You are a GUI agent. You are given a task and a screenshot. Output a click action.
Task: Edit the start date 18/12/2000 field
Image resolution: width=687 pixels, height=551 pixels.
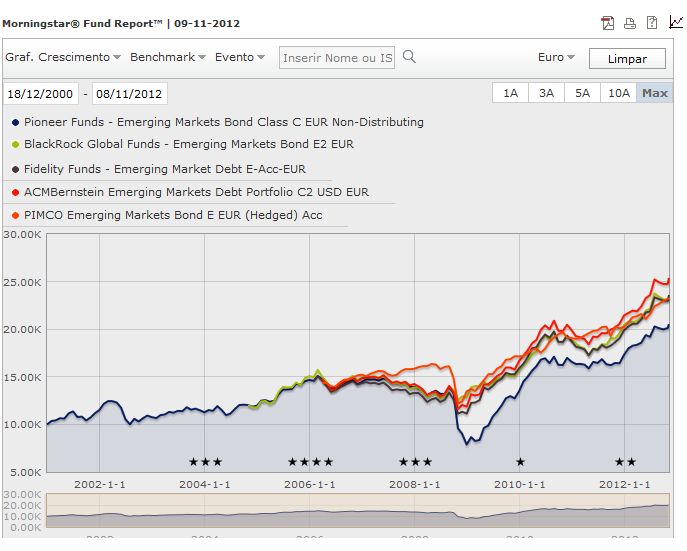tap(40, 94)
